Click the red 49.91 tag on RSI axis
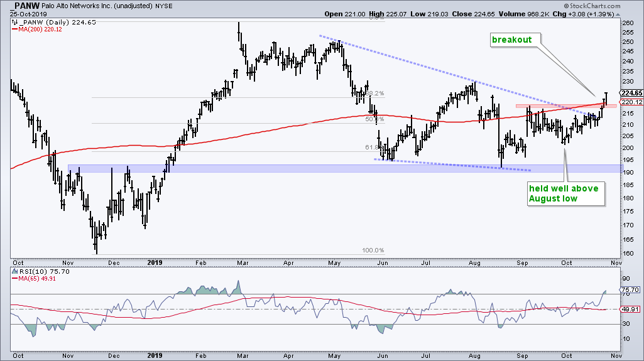This screenshot has width=644, height=361. [x=630, y=309]
